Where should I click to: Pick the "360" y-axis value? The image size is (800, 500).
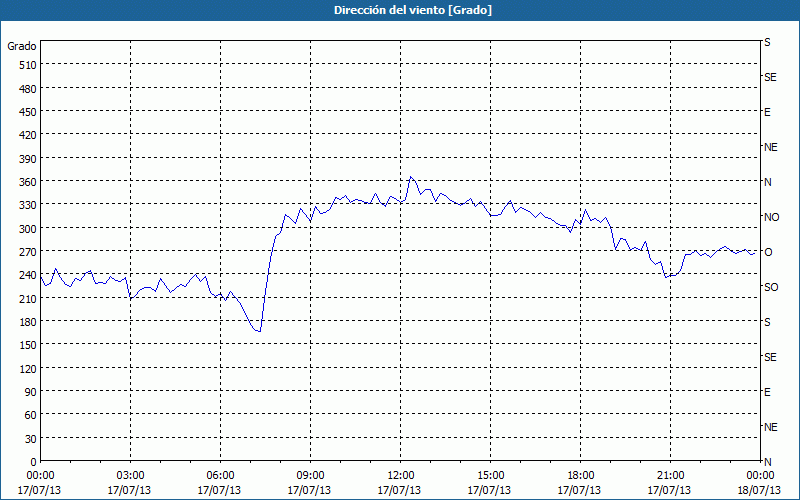[28, 182]
